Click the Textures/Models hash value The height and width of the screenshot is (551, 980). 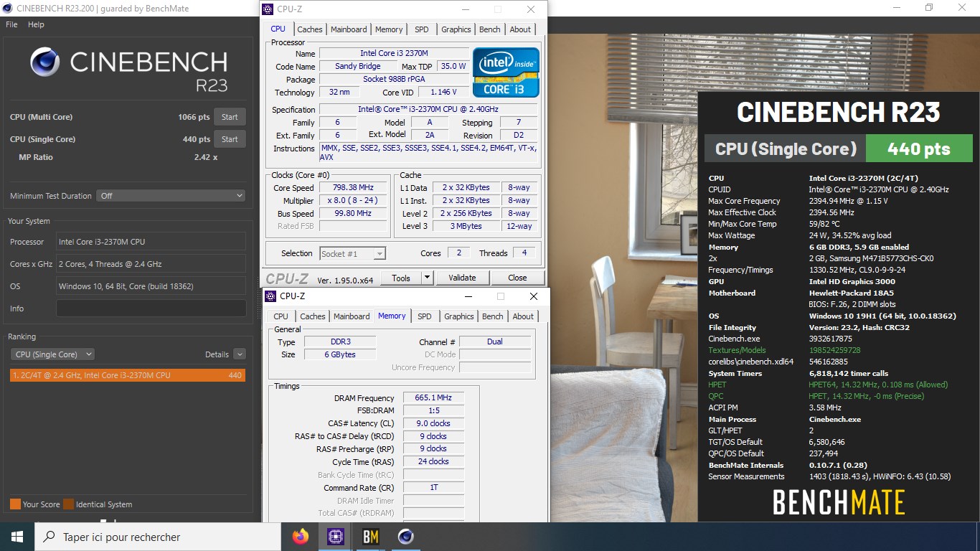tap(835, 350)
